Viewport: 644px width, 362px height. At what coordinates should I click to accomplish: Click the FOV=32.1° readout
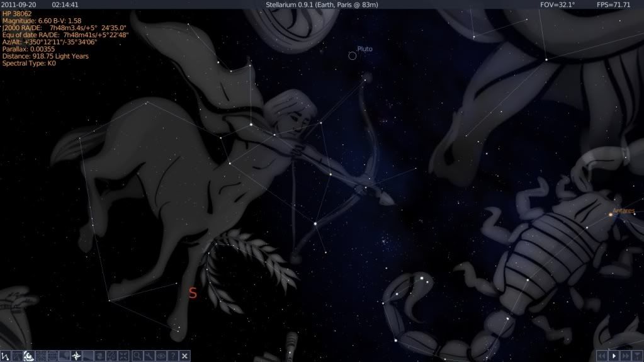point(557,4)
